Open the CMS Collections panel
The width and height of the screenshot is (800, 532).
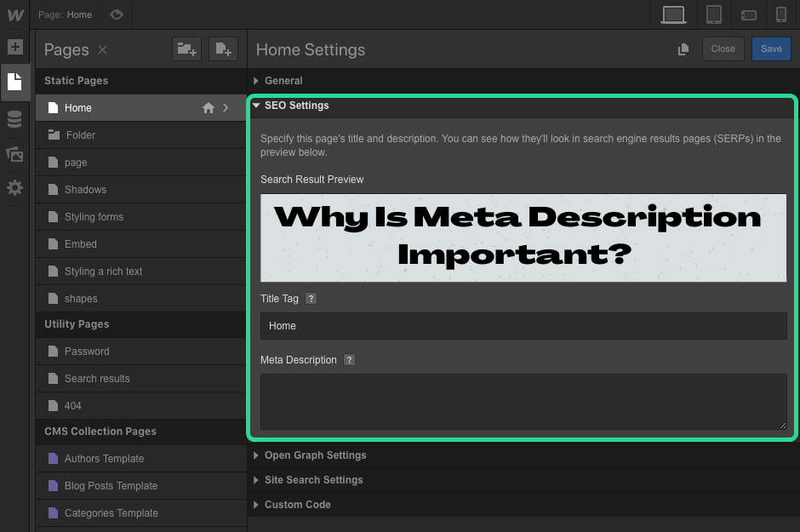coord(15,119)
